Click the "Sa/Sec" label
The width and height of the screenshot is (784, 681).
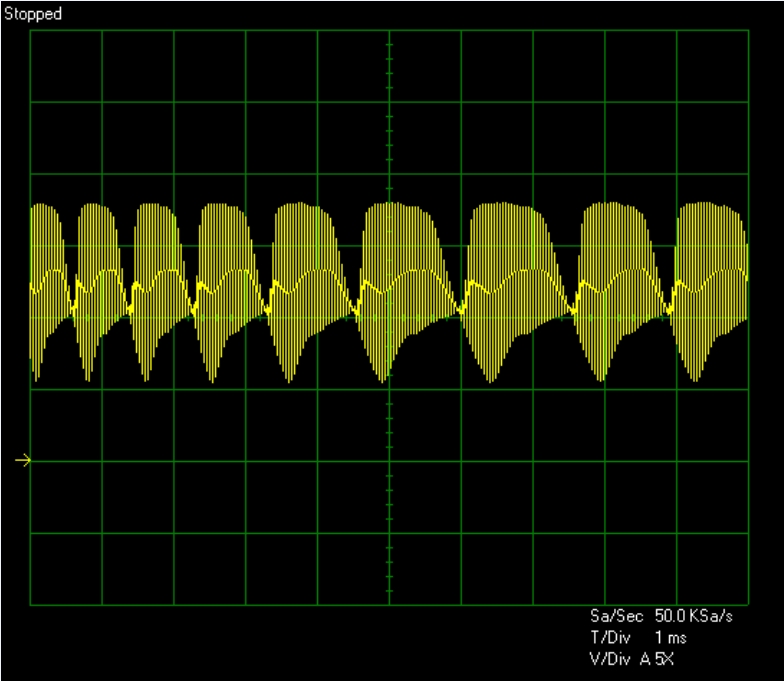coord(616,616)
